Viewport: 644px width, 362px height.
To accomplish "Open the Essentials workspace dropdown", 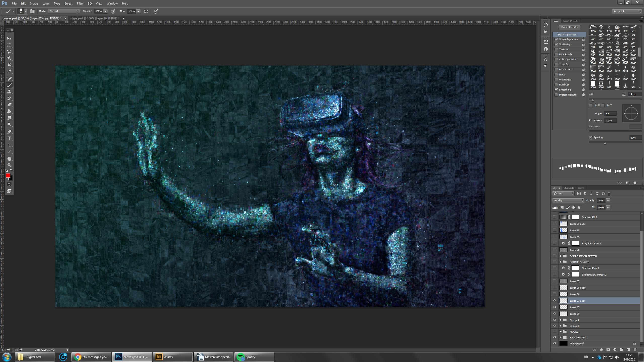I will click(627, 12).
